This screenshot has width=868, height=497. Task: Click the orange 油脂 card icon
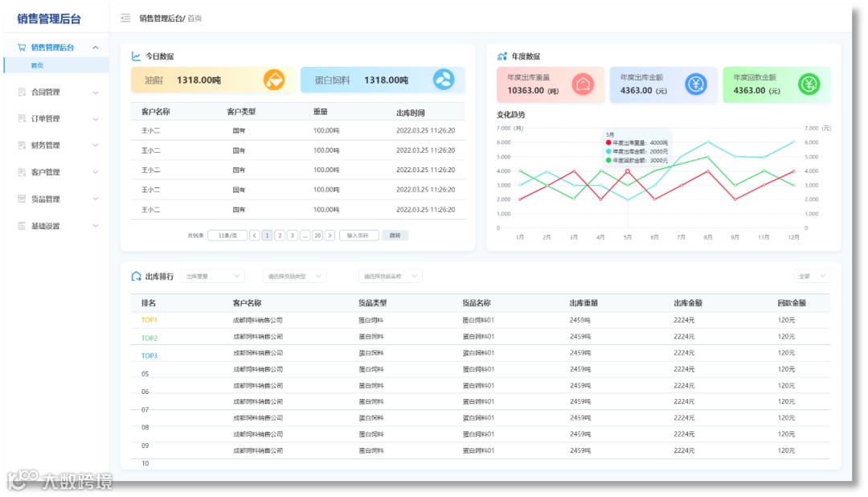(274, 80)
